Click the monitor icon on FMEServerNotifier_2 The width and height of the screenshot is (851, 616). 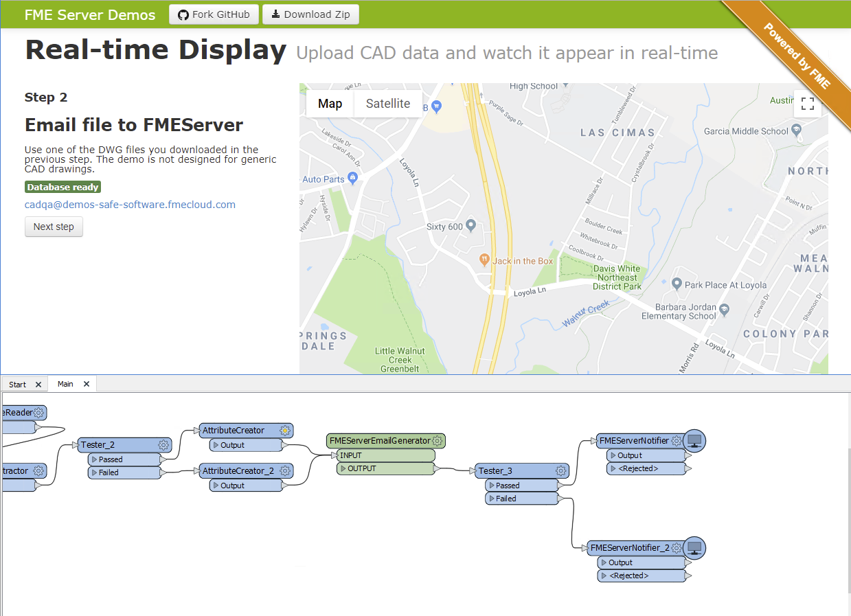(x=694, y=547)
